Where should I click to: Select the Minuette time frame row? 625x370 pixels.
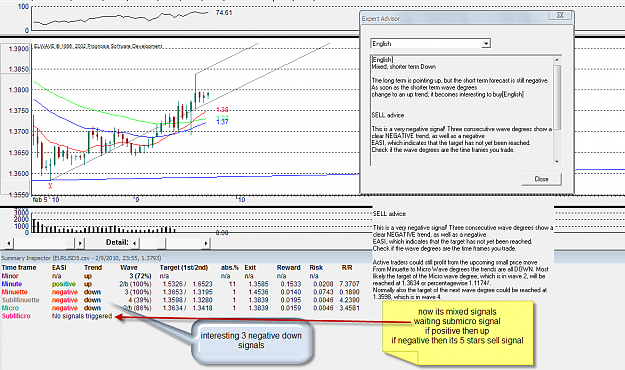181,292
